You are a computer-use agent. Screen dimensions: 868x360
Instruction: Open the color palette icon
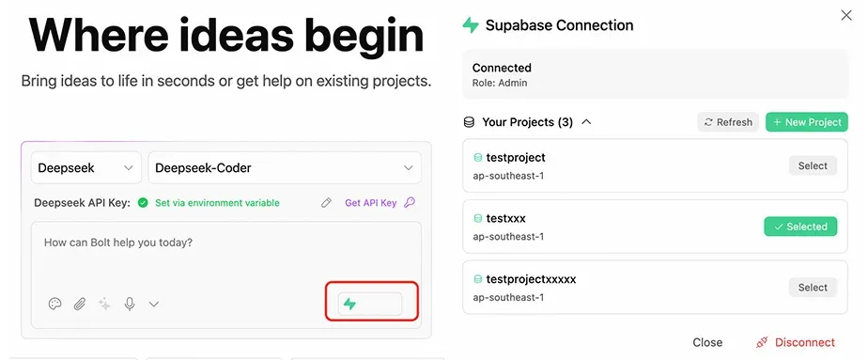coord(54,304)
